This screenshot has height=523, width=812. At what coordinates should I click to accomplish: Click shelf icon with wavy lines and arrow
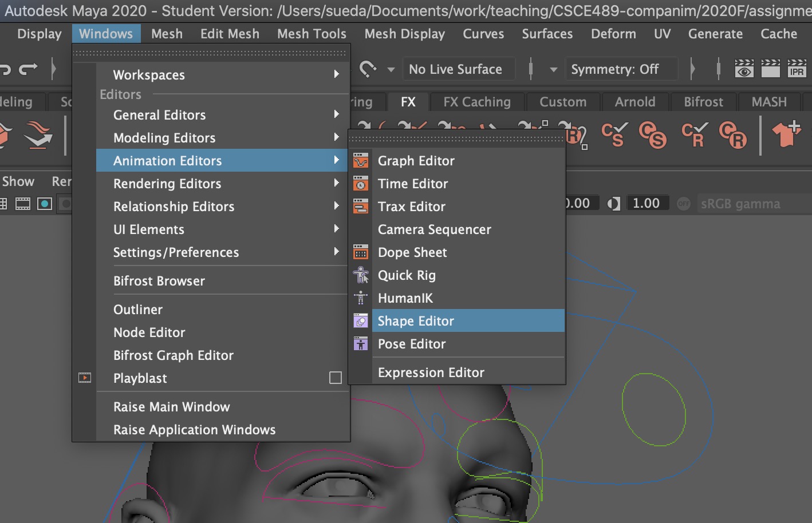(x=38, y=135)
